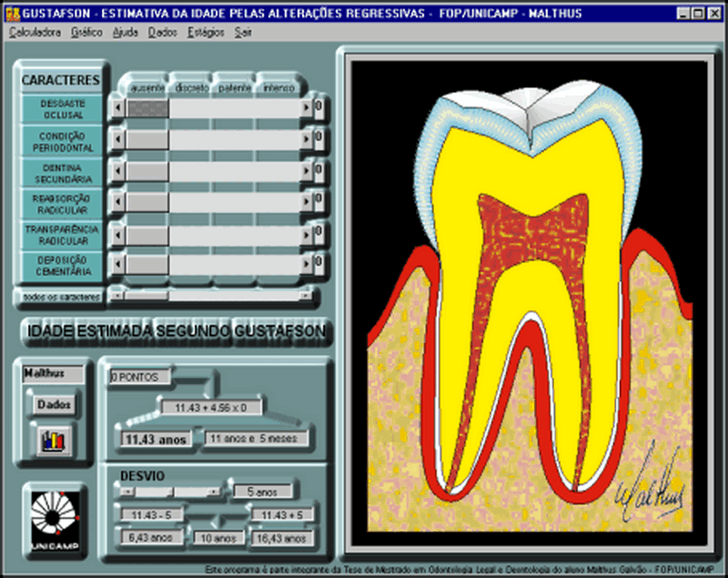
Task: Open the Calculadora menu
Action: (35, 33)
